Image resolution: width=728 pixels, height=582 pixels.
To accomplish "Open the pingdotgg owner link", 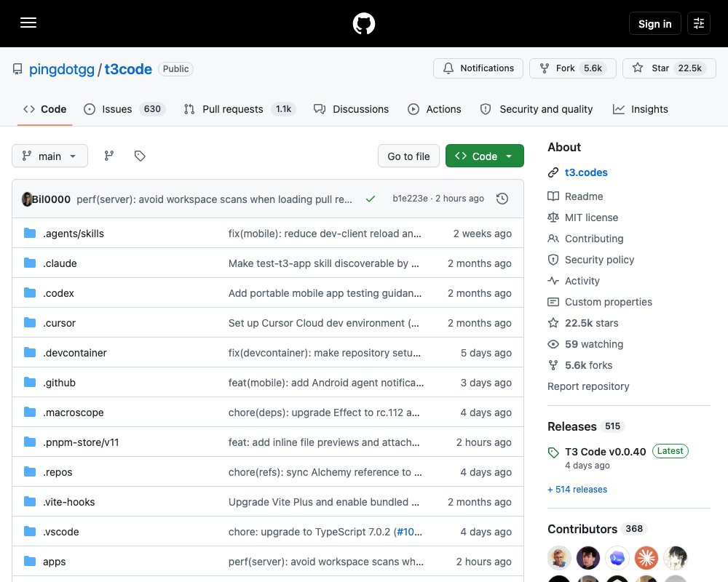I will pos(62,69).
